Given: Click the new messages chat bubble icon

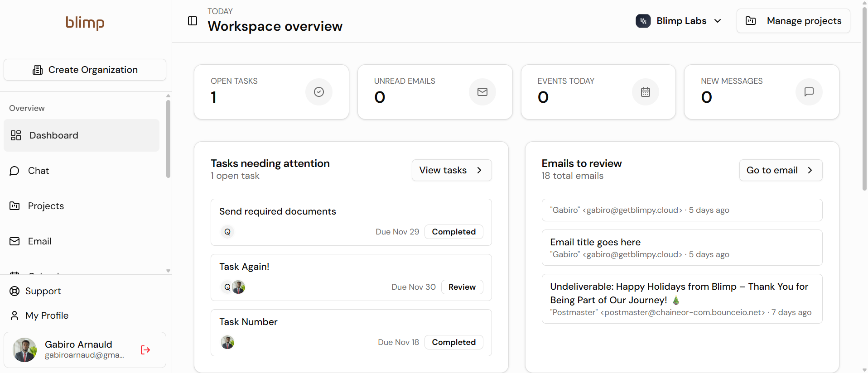Looking at the screenshot, I should pos(809,92).
